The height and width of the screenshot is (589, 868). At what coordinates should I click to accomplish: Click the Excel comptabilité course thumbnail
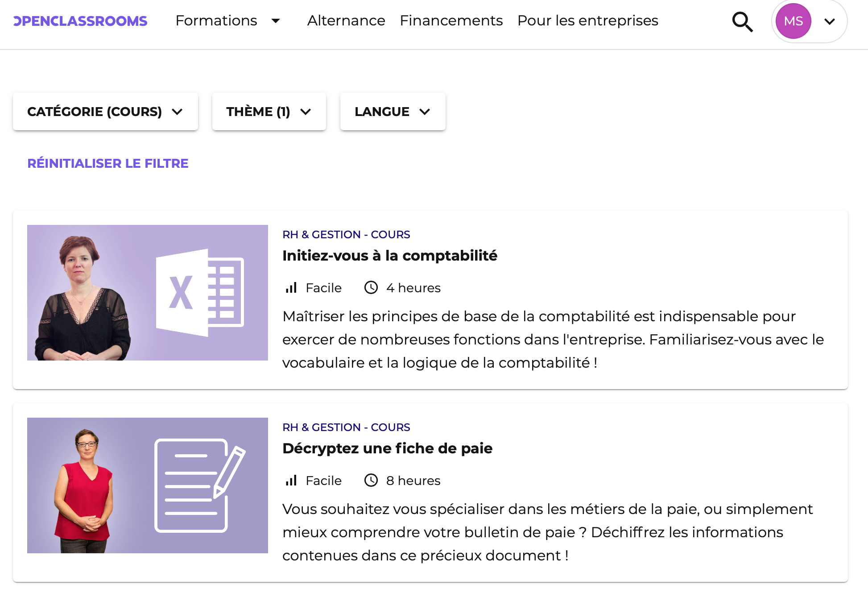pyautogui.click(x=147, y=293)
